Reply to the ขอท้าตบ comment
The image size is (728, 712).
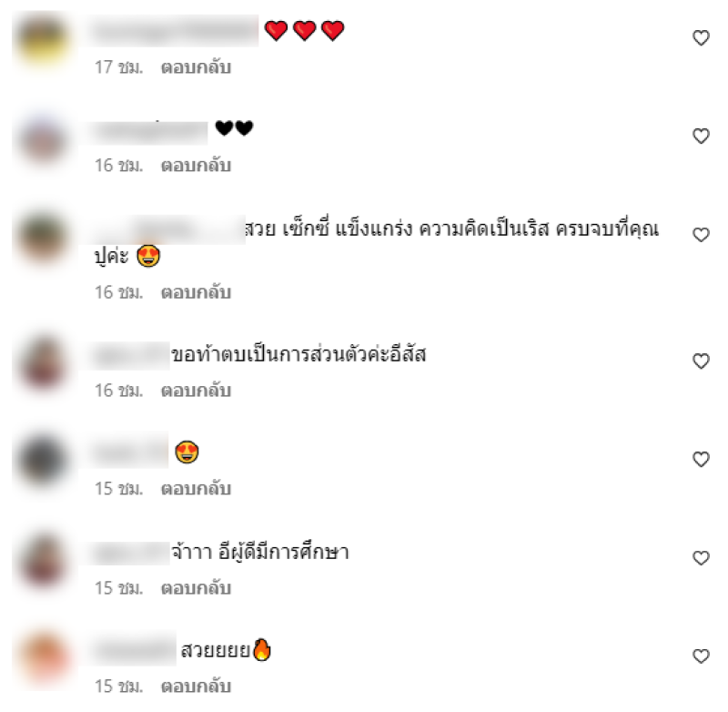point(196,390)
